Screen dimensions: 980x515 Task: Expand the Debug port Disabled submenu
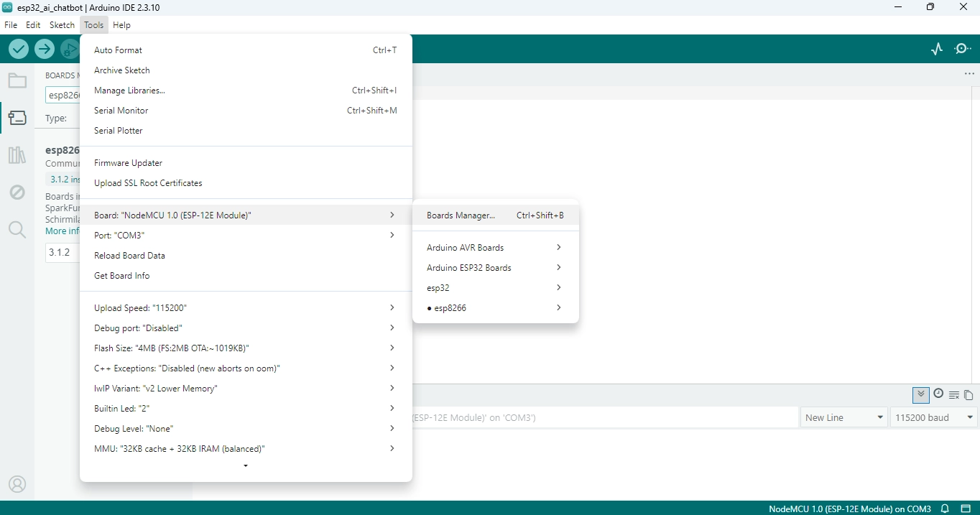[x=246, y=328]
